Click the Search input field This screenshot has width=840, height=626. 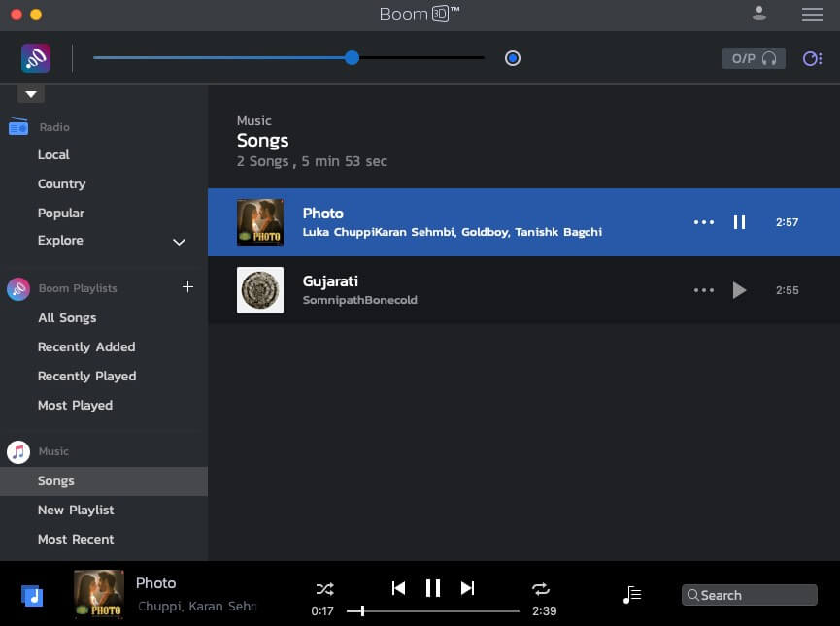click(750, 595)
